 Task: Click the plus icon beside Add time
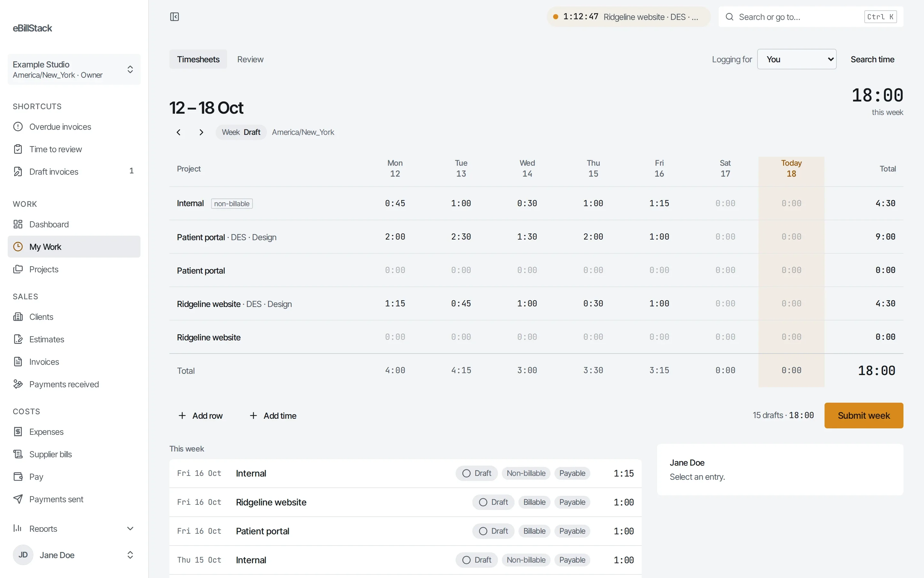[x=253, y=416]
